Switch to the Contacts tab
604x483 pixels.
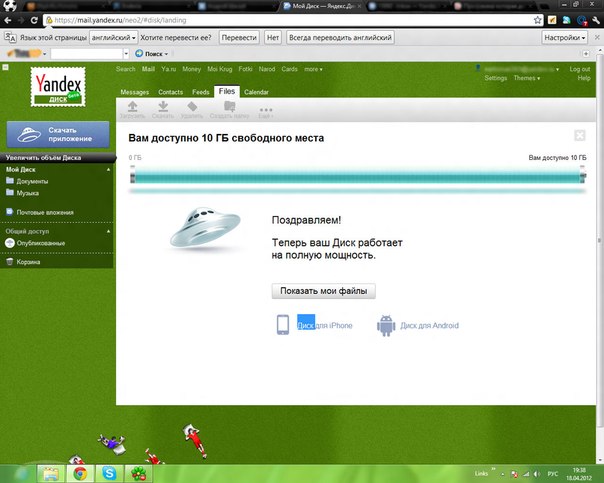[170, 92]
